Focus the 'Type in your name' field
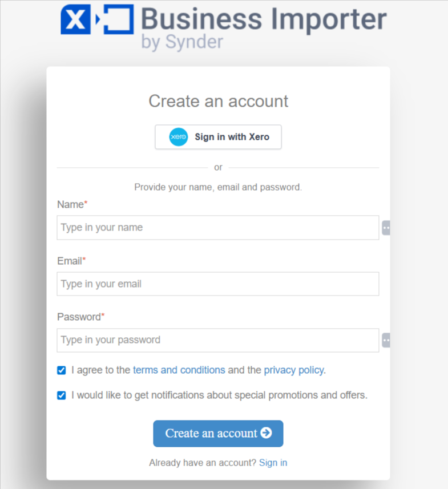This screenshot has height=489, width=448. coord(217,228)
